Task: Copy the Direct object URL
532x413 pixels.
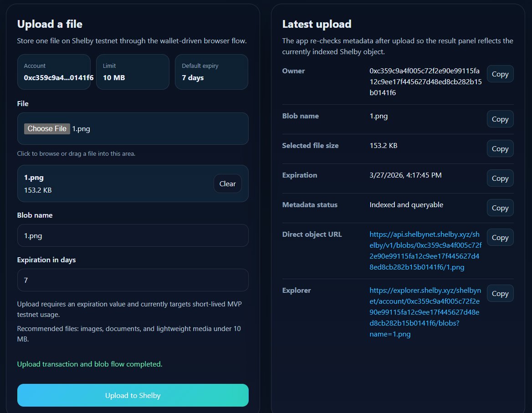Action: click(x=500, y=237)
